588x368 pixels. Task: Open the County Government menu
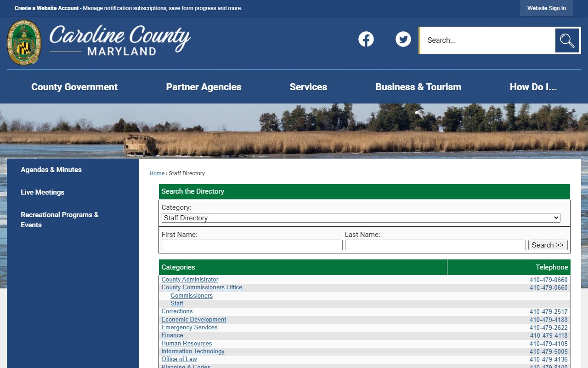(74, 87)
